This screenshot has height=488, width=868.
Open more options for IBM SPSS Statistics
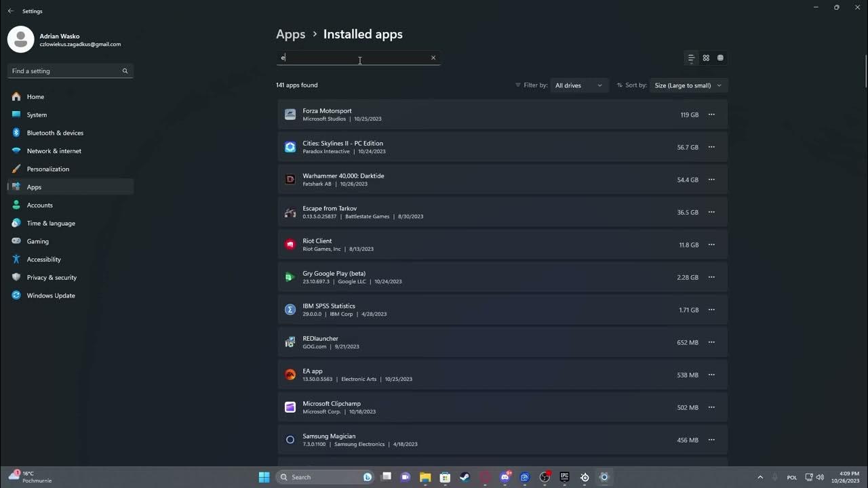pyautogui.click(x=711, y=310)
